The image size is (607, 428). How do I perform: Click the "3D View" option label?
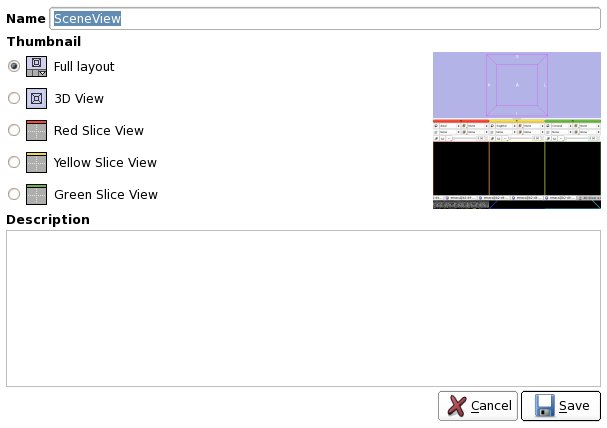(79, 98)
